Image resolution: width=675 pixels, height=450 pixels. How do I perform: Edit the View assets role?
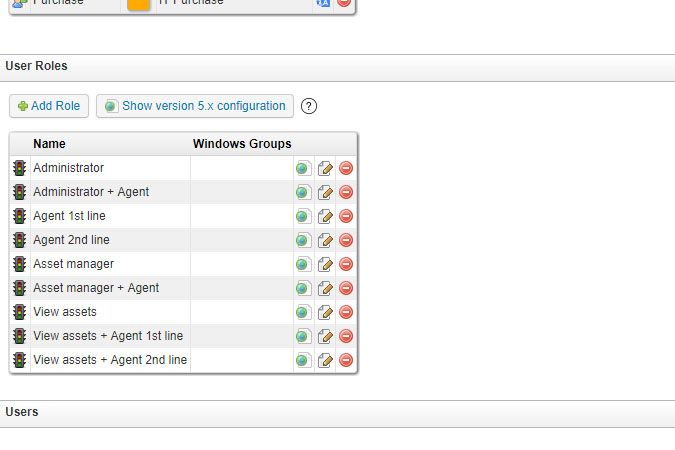[x=325, y=312]
